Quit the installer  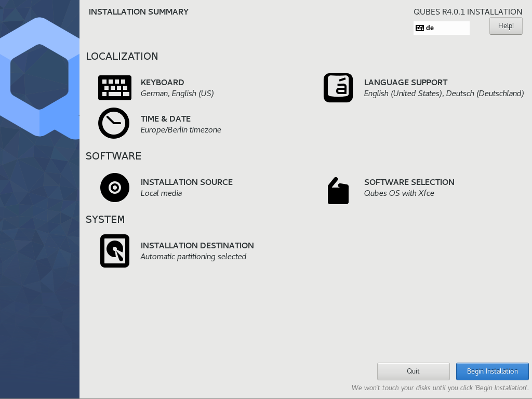(x=413, y=371)
